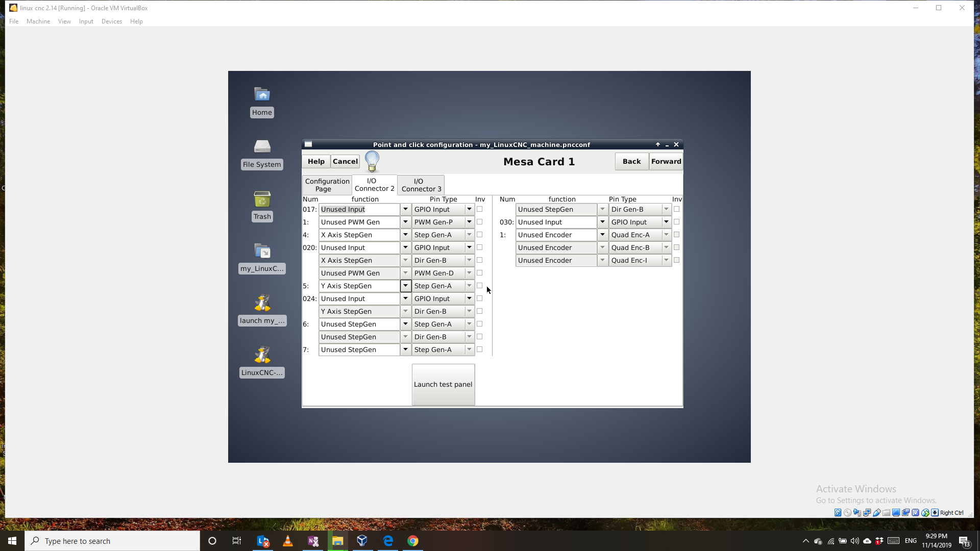This screenshot has height=551, width=980.
Task: Open the notification center icon
Action: tap(964, 541)
